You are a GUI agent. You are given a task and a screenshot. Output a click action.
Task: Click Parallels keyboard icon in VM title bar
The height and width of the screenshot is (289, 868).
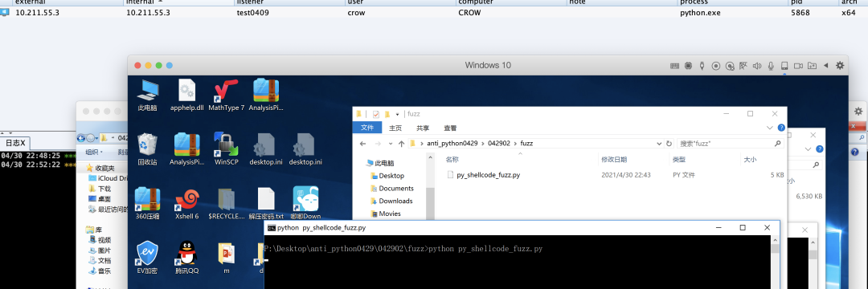[675, 65]
